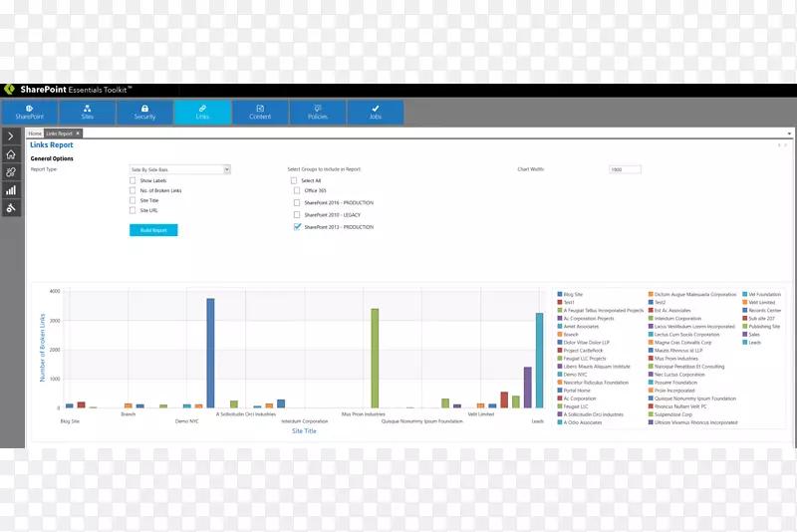Viewport: 797px width, 532px height.
Task: Click the Links Report page heading
Action: [52, 144]
